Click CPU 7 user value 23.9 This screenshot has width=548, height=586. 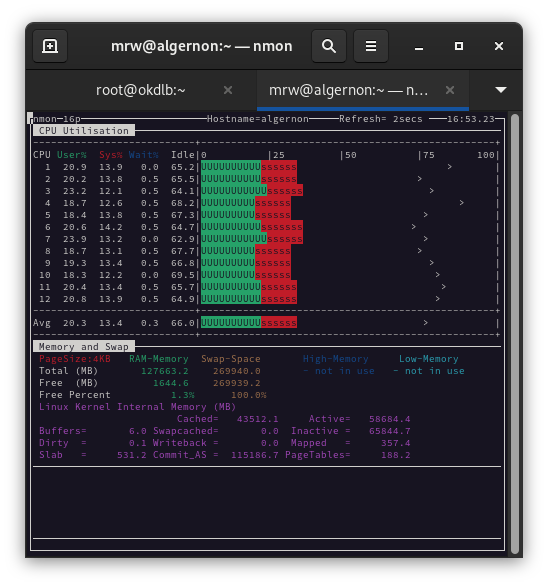(x=75, y=239)
